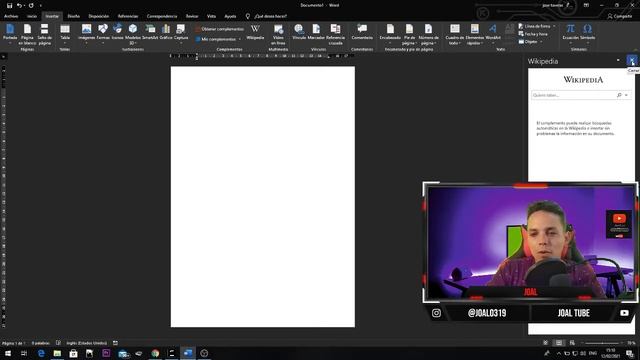Open the Wikipedia pane options arrow
The width and height of the screenshot is (640, 360).
coord(618,60)
